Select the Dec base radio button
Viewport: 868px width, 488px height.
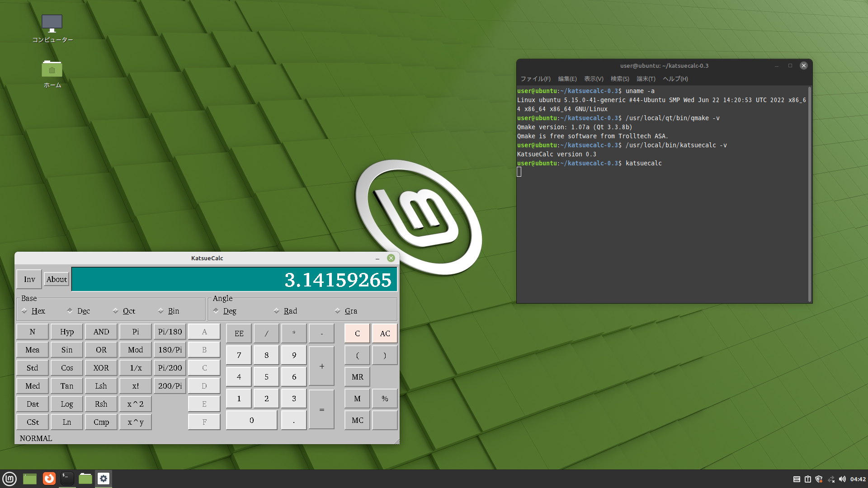pyautogui.click(x=78, y=311)
